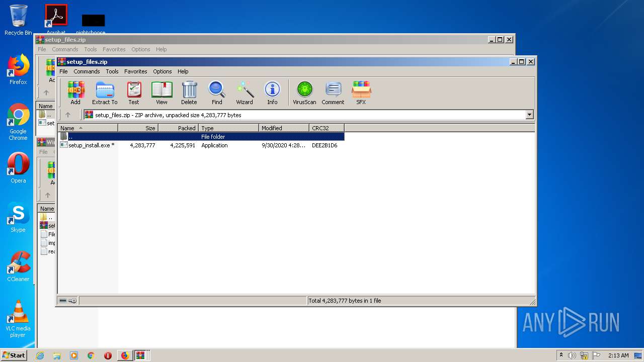This screenshot has width=644, height=362.
Task: Click the View file icon
Action: pos(162,93)
